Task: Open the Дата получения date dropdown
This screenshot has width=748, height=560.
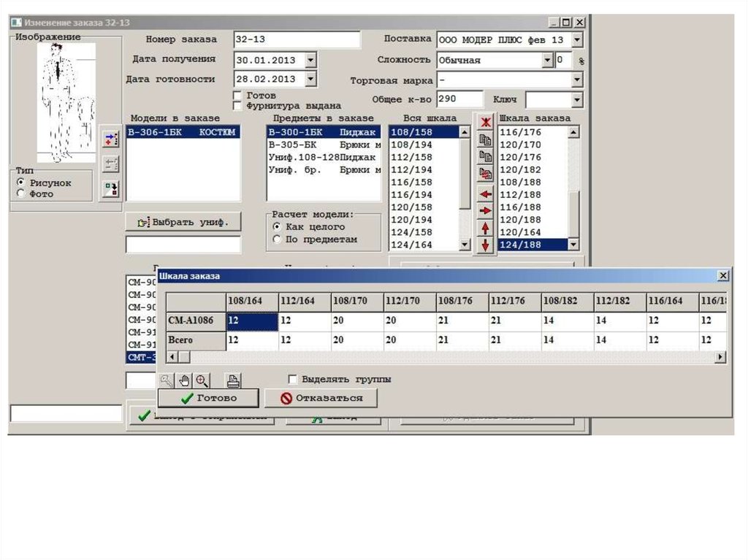Action: click(x=310, y=59)
